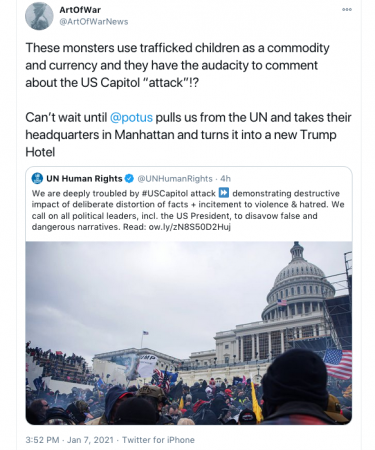Image resolution: width=375 pixels, height=450 pixels.
Task: Click the blue verified badge
Action: (x=129, y=179)
